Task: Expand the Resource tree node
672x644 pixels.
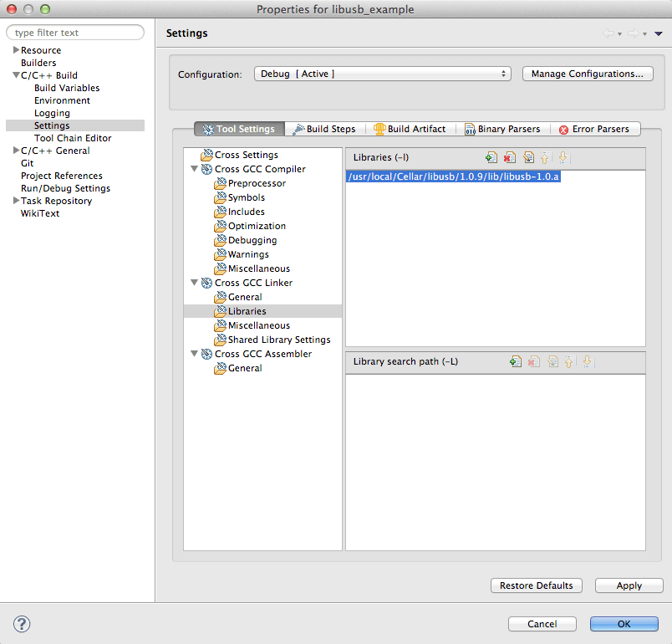Action: click(x=16, y=49)
